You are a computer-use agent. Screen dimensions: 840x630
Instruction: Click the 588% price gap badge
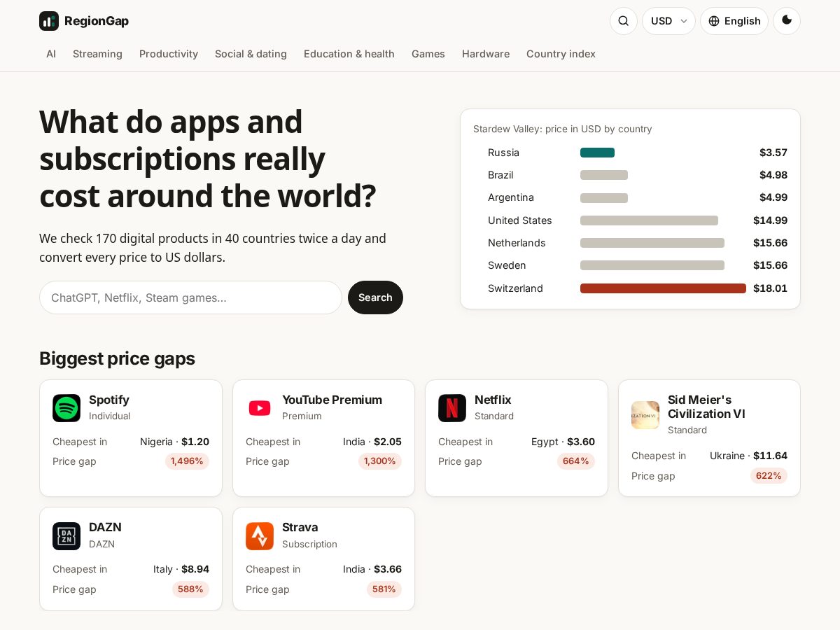click(x=190, y=589)
